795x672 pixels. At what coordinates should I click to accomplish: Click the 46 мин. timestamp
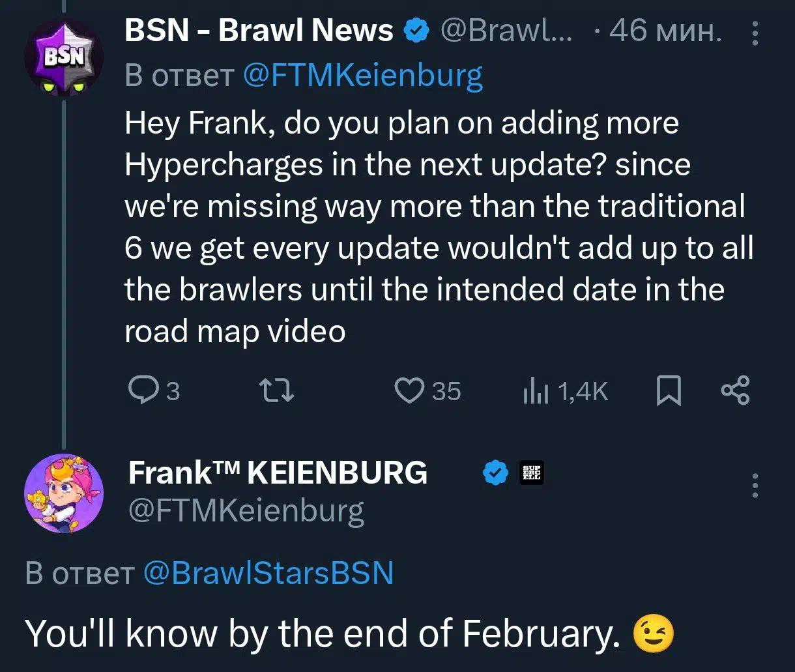point(665,31)
